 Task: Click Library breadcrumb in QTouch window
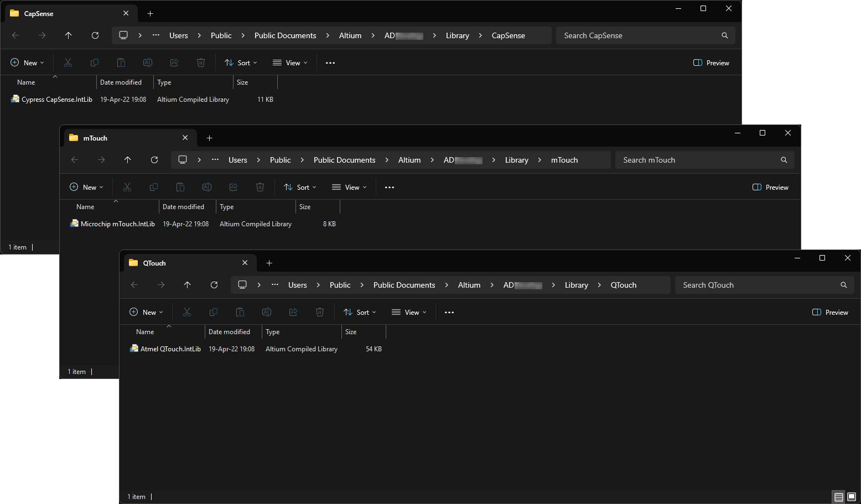tap(577, 285)
